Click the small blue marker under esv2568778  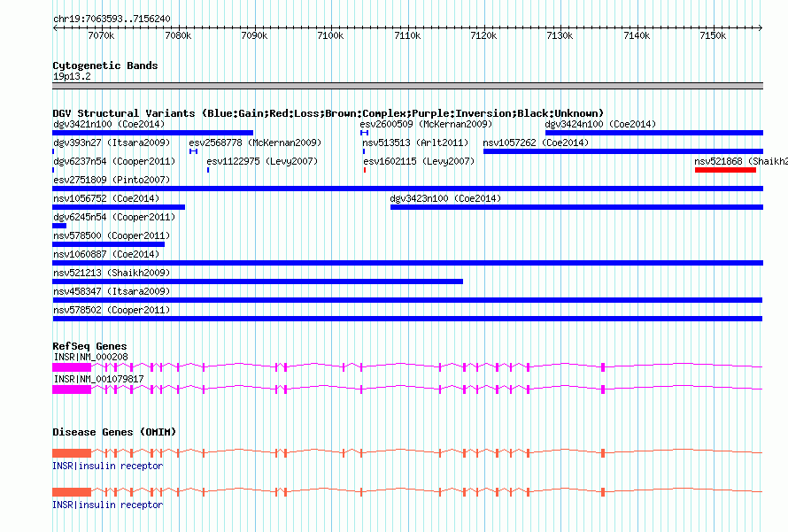click(194, 151)
